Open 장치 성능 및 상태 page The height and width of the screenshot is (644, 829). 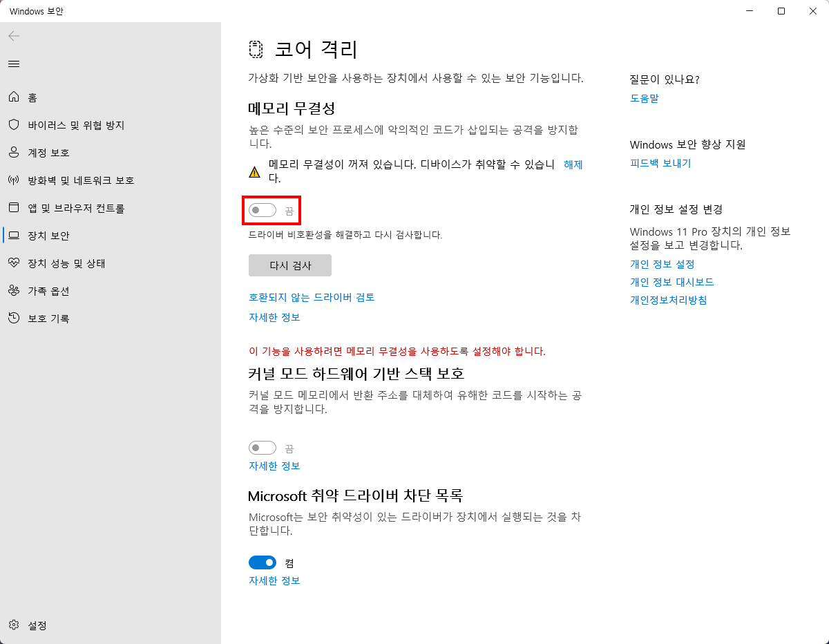[66, 263]
